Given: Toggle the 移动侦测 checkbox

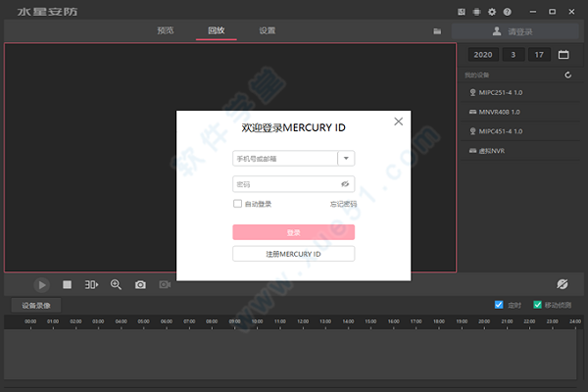Looking at the screenshot, I should click(537, 305).
